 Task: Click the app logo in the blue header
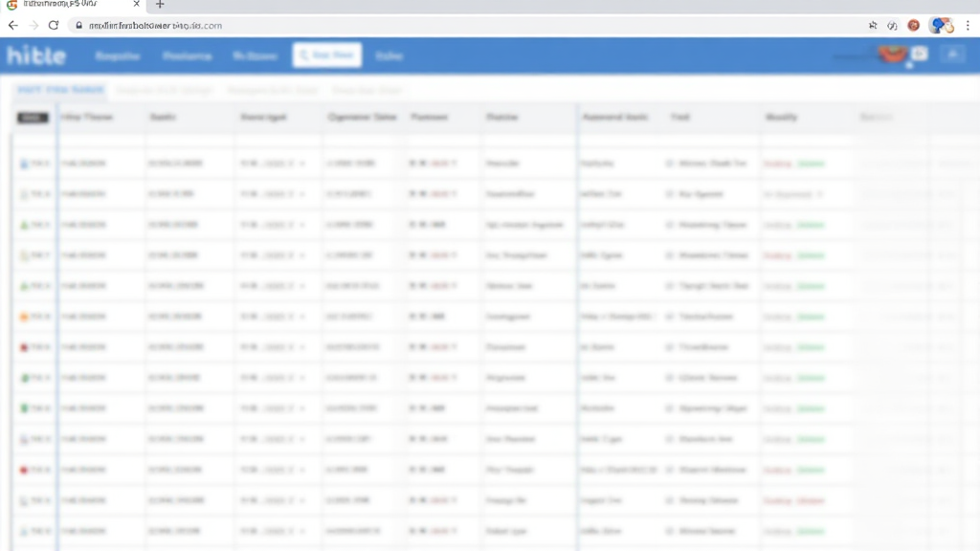(36, 55)
